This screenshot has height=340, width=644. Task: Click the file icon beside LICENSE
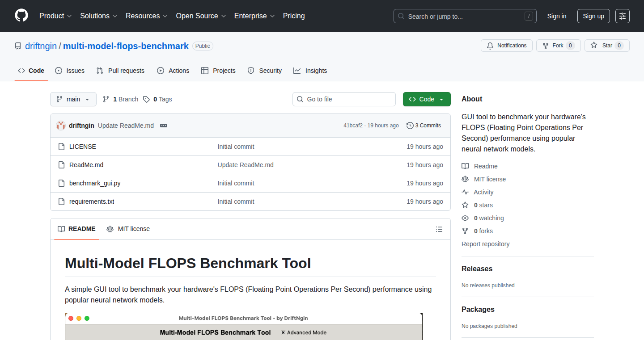pos(62,147)
